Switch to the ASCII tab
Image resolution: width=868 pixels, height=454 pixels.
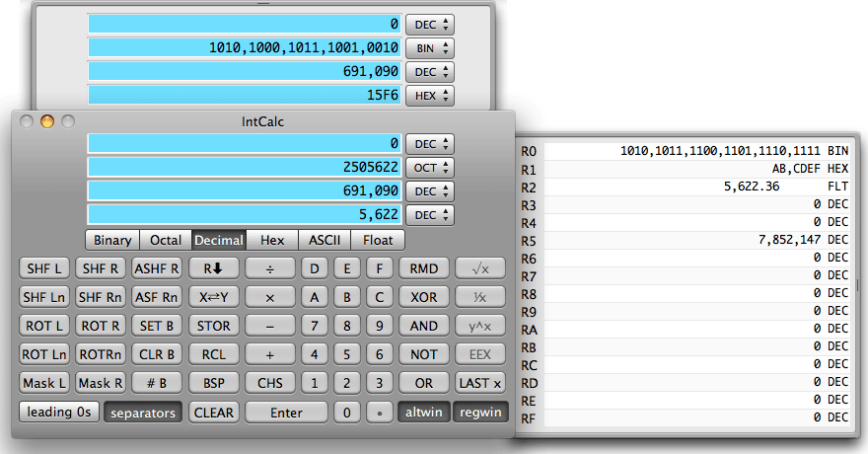pos(325,240)
